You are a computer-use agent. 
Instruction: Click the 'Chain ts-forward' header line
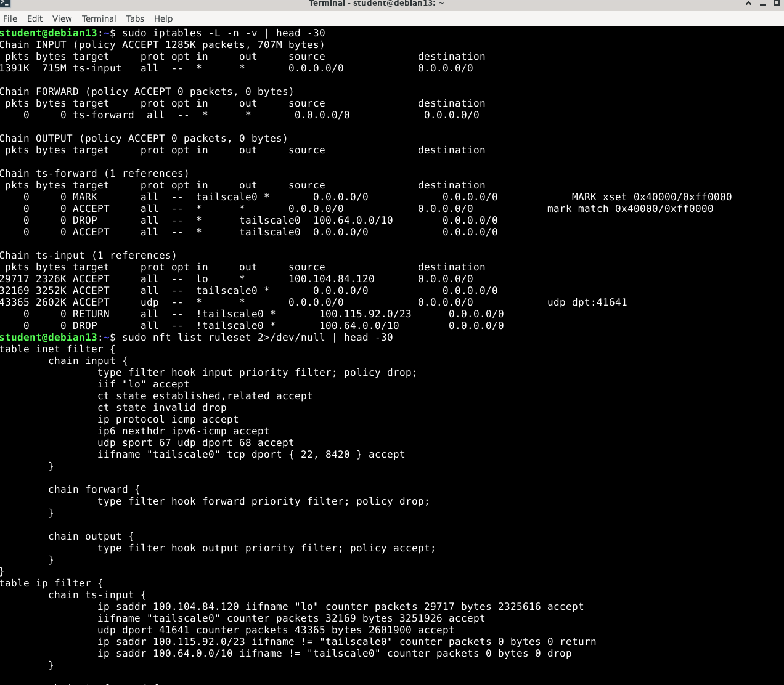click(94, 174)
